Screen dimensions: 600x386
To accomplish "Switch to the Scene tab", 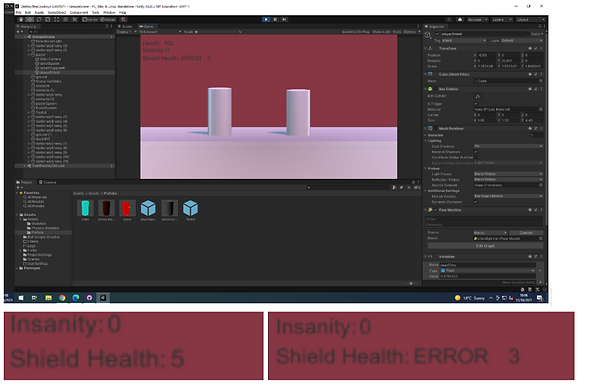I will coord(125,26).
